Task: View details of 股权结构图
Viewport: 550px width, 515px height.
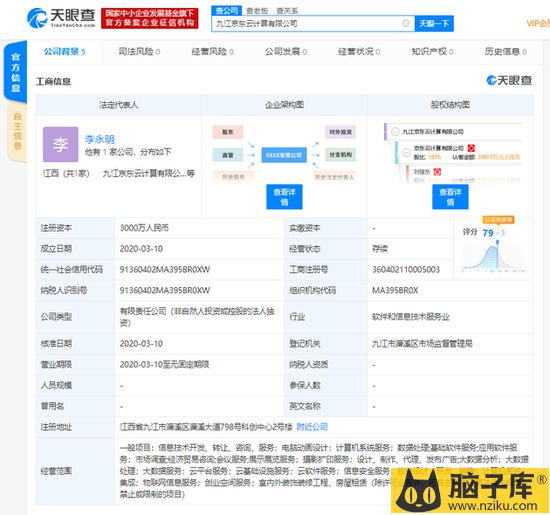Action: coord(450,197)
